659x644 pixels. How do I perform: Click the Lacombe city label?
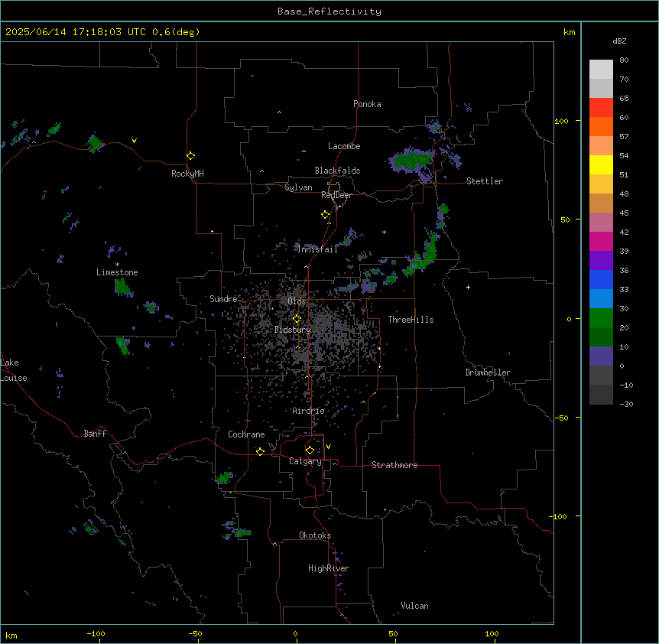click(x=344, y=146)
